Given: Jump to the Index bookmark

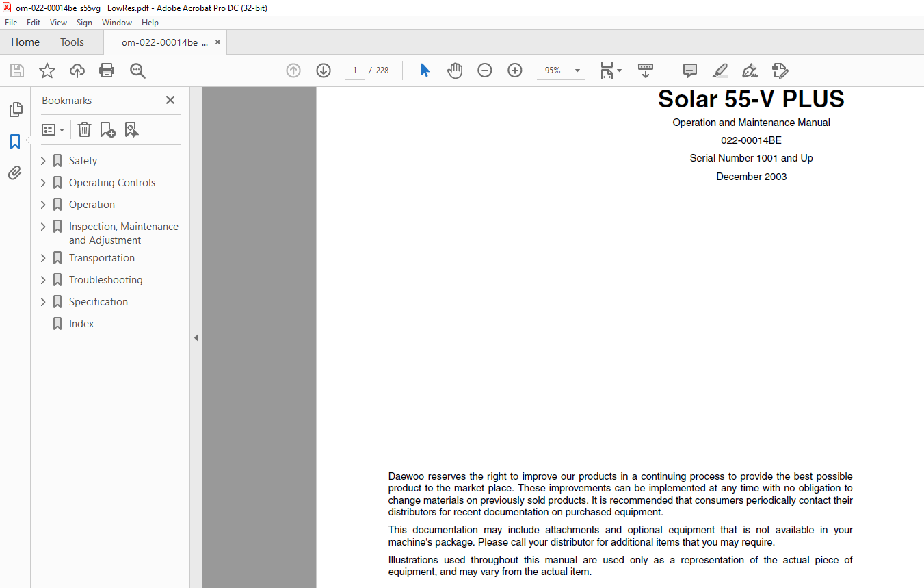Looking at the screenshot, I should click(x=81, y=324).
